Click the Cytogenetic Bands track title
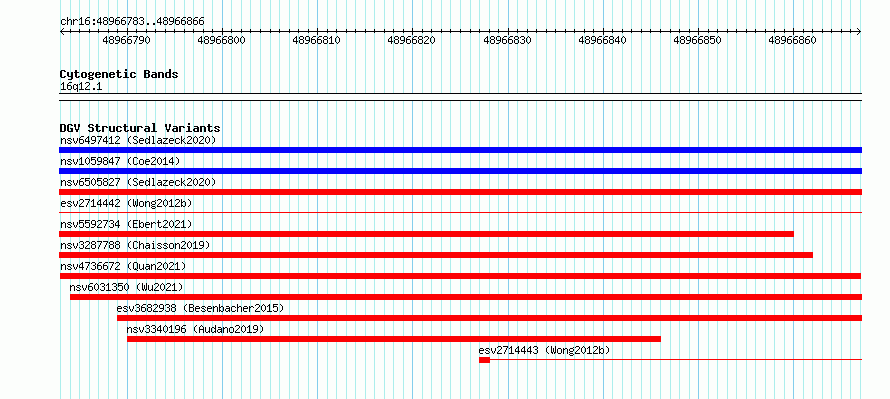This screenshot has height=399, width=890. tap(119, 74)
